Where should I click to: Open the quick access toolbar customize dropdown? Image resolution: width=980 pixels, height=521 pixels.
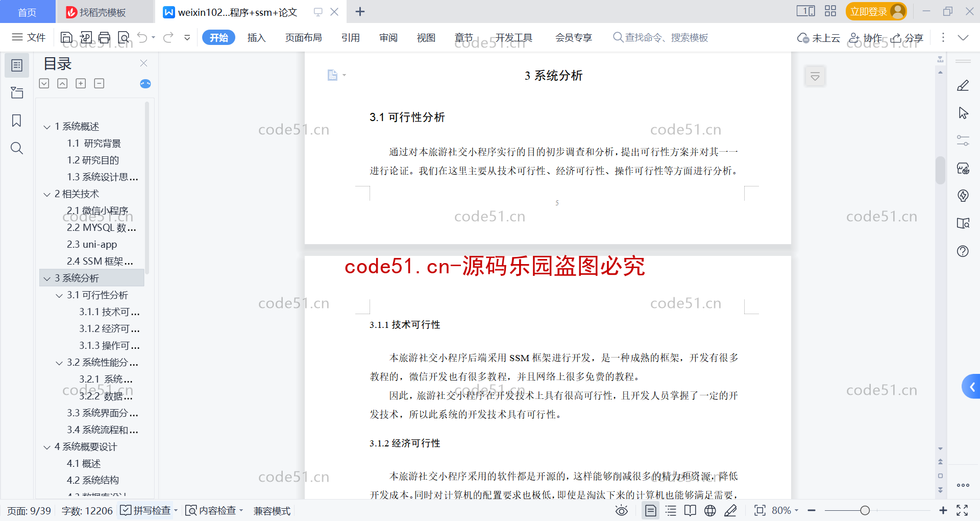point(187,37)
